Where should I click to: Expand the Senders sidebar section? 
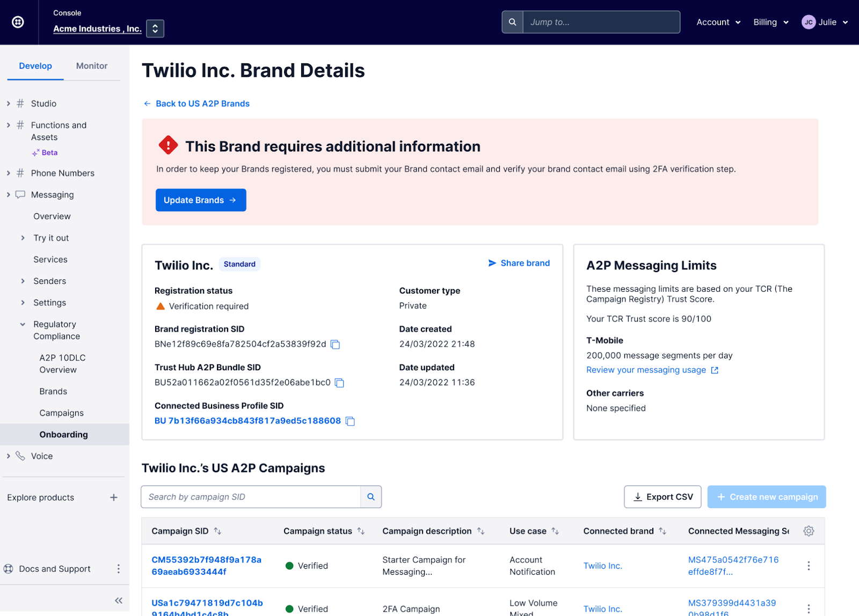[x=49, y=281]
